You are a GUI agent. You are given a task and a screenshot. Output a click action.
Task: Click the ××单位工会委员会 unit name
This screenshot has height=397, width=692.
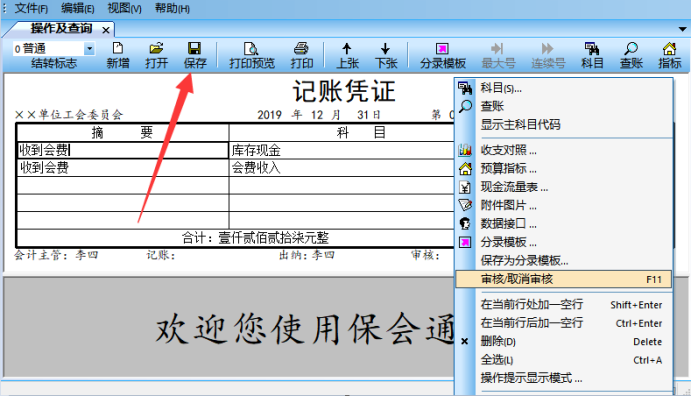pyautogui.click(x=69, y=115)
